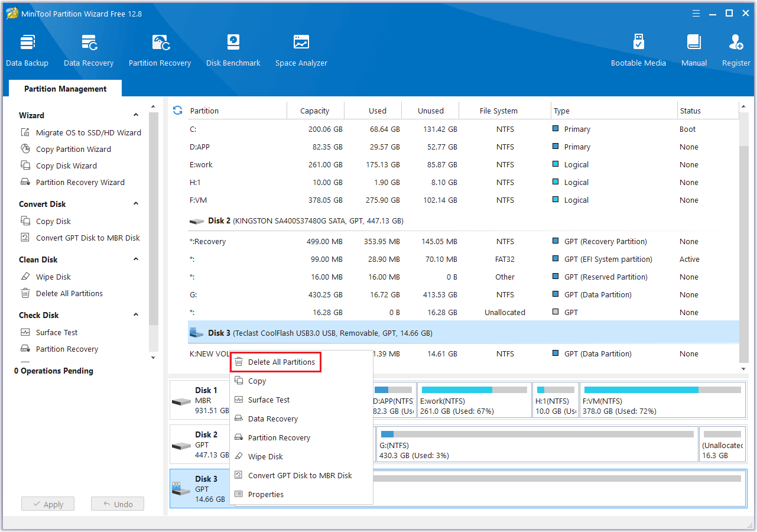Click the G:(NTFS) block in disk map
This screenshot has width=757, height=532.
click(x=537, y=445)
